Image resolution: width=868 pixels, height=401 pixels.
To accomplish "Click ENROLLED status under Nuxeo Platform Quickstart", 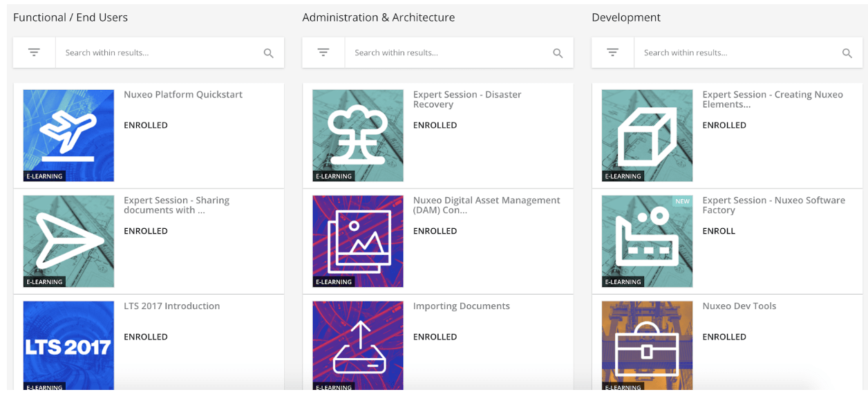I will pos(146,125).
